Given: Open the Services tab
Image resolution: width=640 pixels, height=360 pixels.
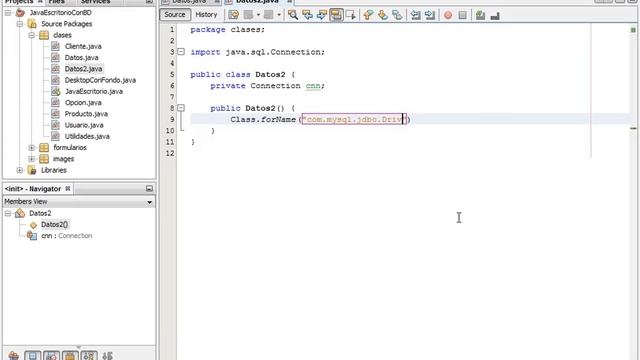Looking at the screenshot, I should pyautogui.click(x=95, y=2).
